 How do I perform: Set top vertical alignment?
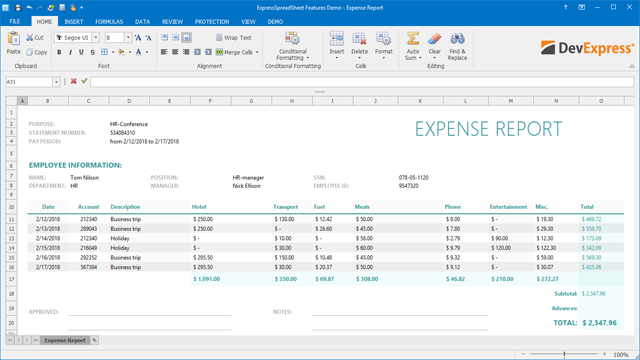coord(164,38)
